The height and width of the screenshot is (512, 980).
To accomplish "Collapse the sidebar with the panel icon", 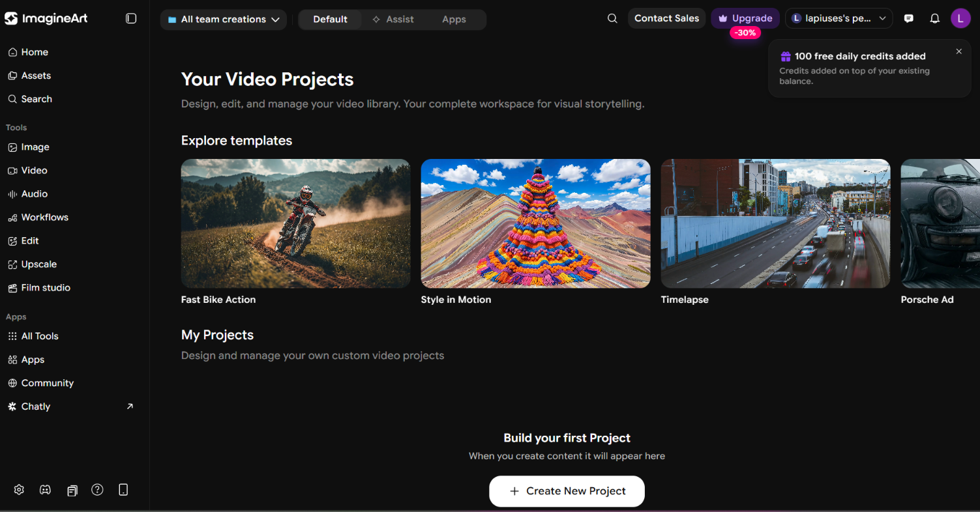I will click(131, 19).
